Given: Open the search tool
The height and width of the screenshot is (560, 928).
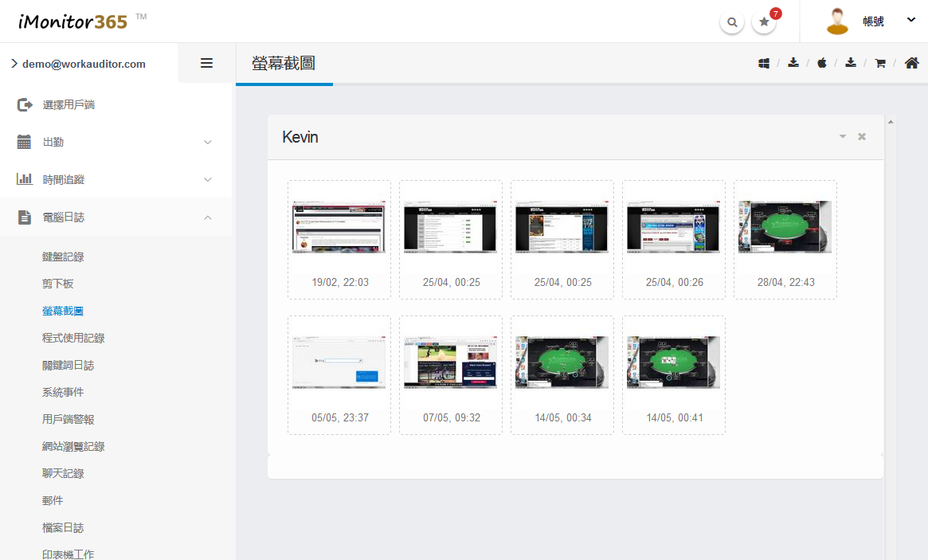Looking at the screenshot, I should [x=732, y=22].
